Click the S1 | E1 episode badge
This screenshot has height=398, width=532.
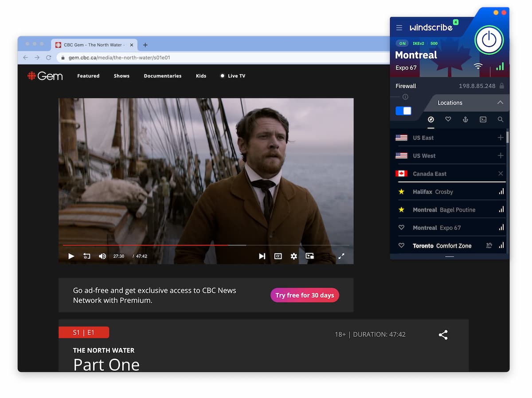tap(84, 332)
